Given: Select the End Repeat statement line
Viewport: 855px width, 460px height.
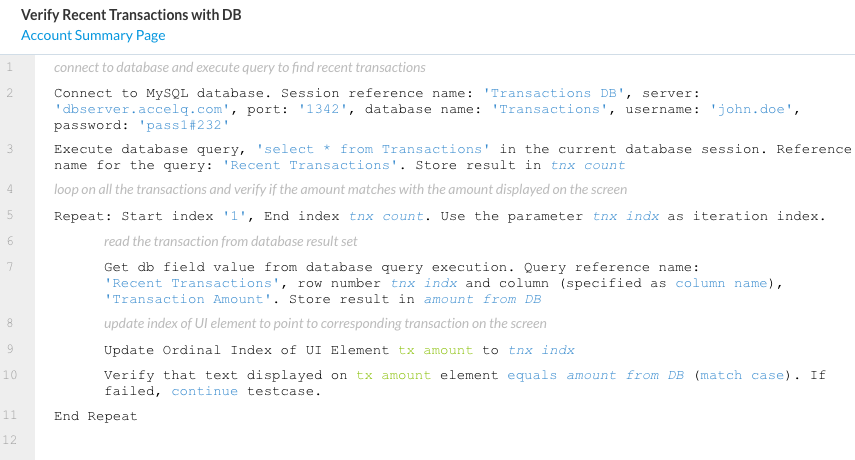Looking at the screenshot, I should point(95,416).
